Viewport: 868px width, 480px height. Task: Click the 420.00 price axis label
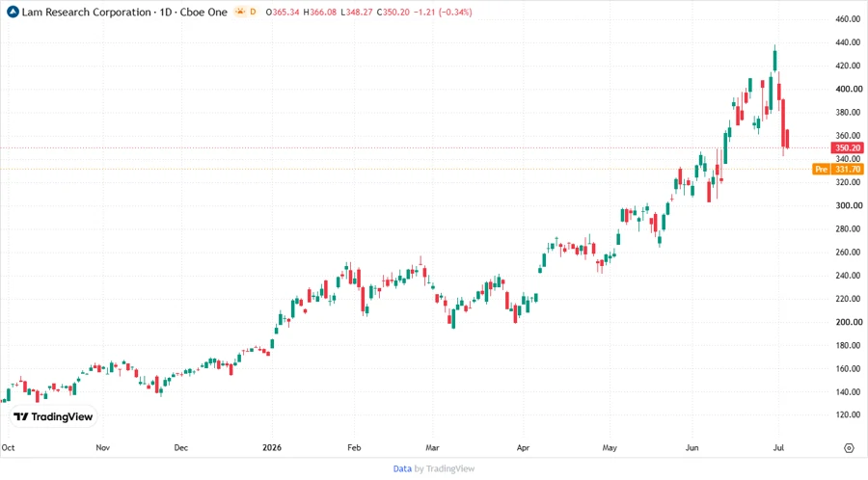point(848,66)
